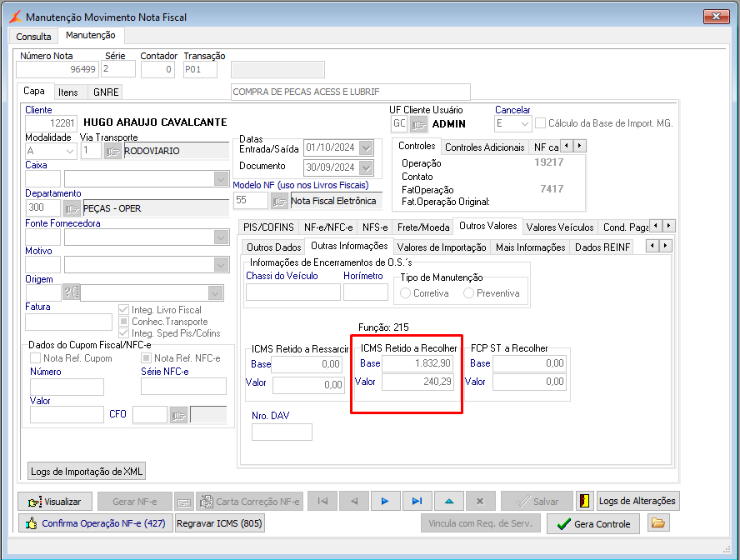740x560 pixels.
Task: Click the Visualizar button with preview icon
Action: pyautogui.click(x=55, y=502)
